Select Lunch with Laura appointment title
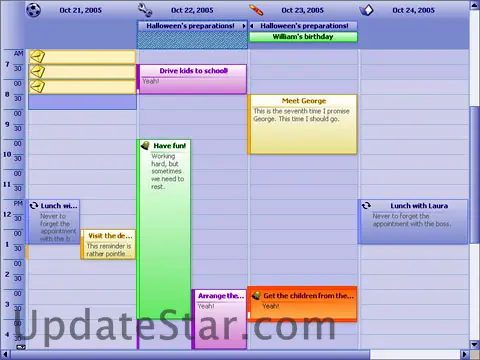Screen dimensions: 480x360 (419, 206)
